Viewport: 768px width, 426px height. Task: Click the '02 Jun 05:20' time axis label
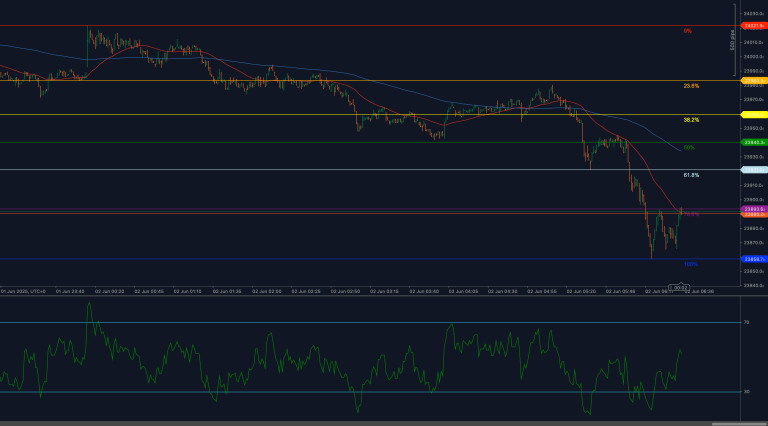[581, 291]
